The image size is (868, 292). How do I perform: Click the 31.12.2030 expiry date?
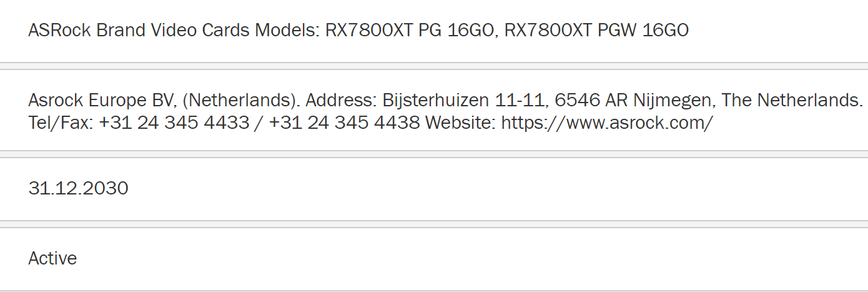(x=78, y=188)
